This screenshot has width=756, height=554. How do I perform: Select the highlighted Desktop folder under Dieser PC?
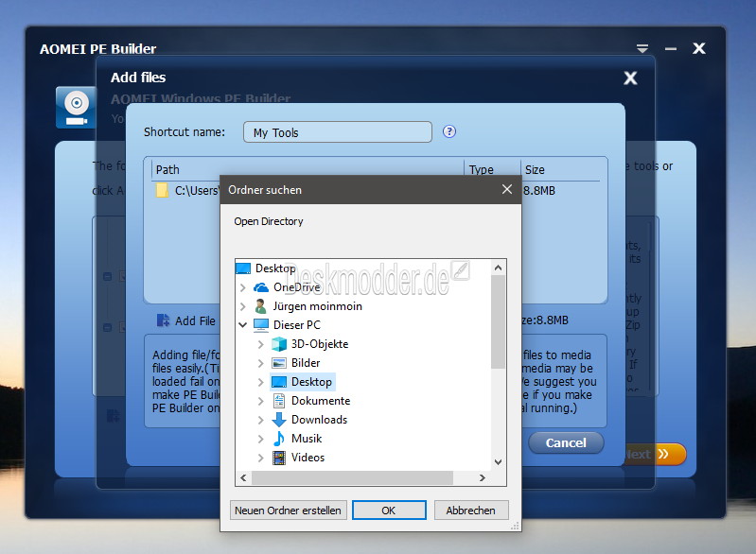tap(311, 382)
